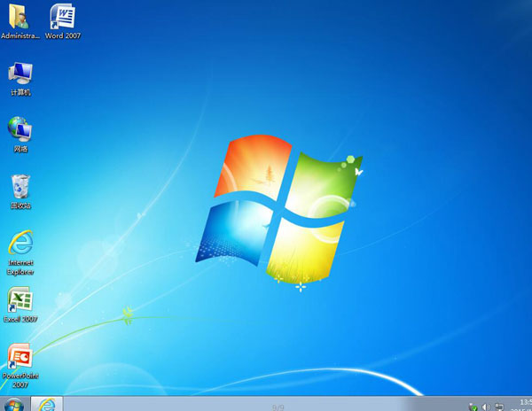Open the safely remove hardware tray icon
Screen dimensions: 532x411
(x=473, y=407)
